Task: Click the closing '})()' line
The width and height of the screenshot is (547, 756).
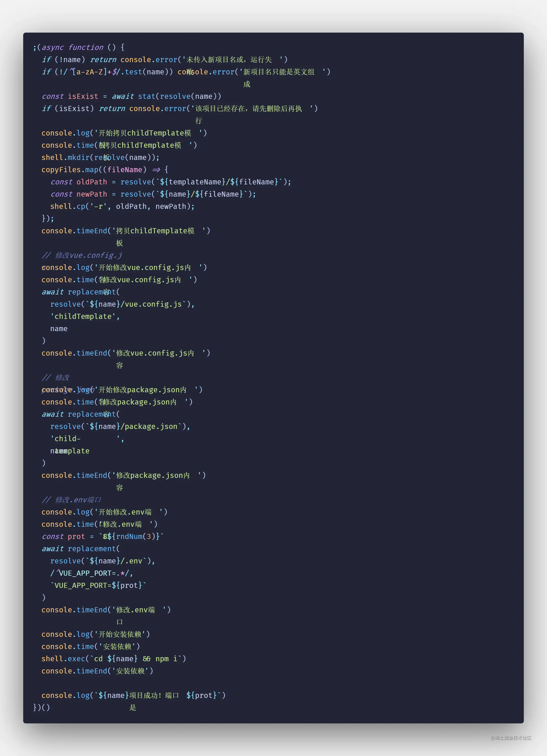Action: pyautogui.click(x=41, y=707)
